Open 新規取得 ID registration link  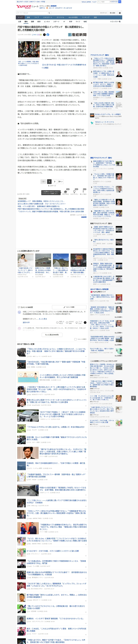(54, 6)
